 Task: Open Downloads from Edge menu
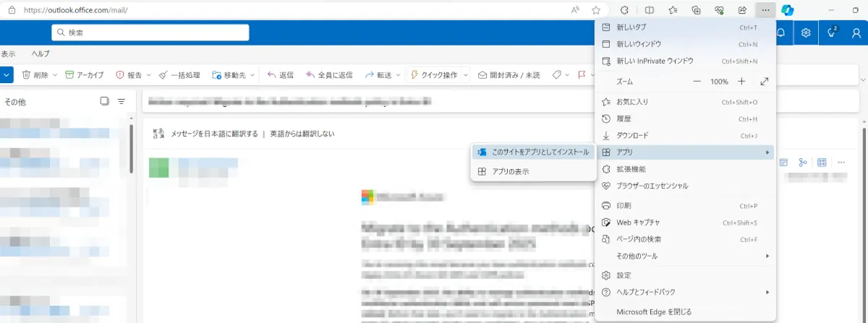(684, 135)
